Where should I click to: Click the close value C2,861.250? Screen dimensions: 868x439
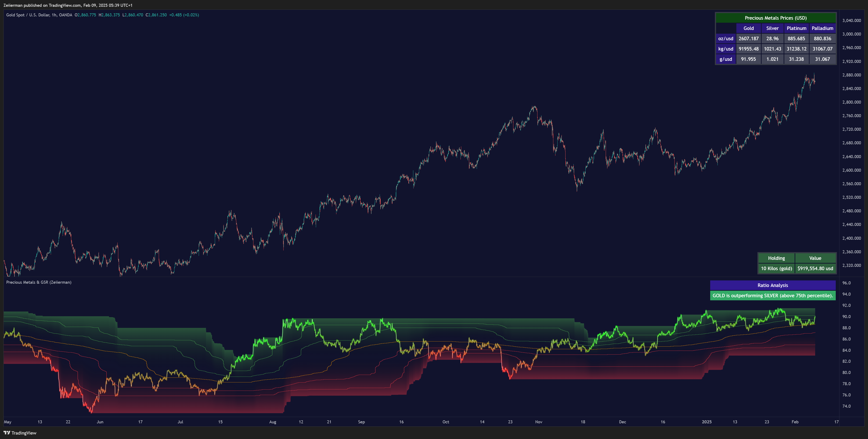coord(156,15)
